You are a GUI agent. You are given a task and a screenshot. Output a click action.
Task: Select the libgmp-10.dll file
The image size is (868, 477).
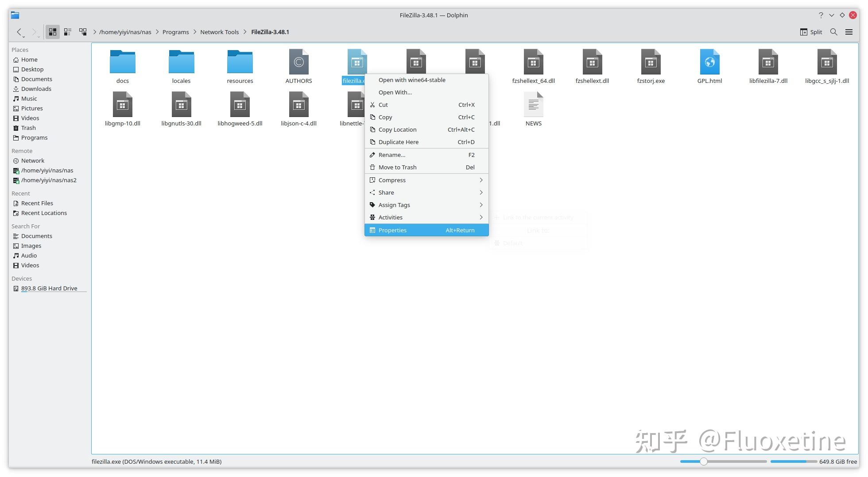123,108
